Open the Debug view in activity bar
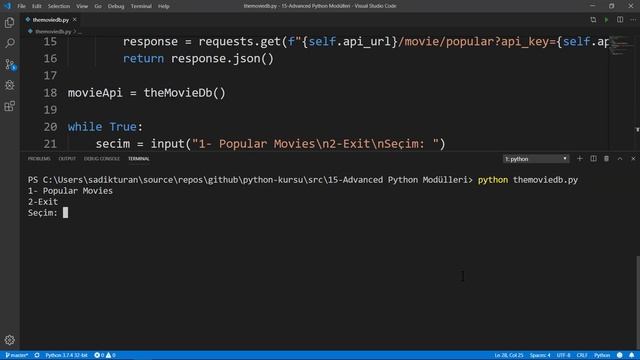This screenshot has height=360, width=640. tap(9, 85)
